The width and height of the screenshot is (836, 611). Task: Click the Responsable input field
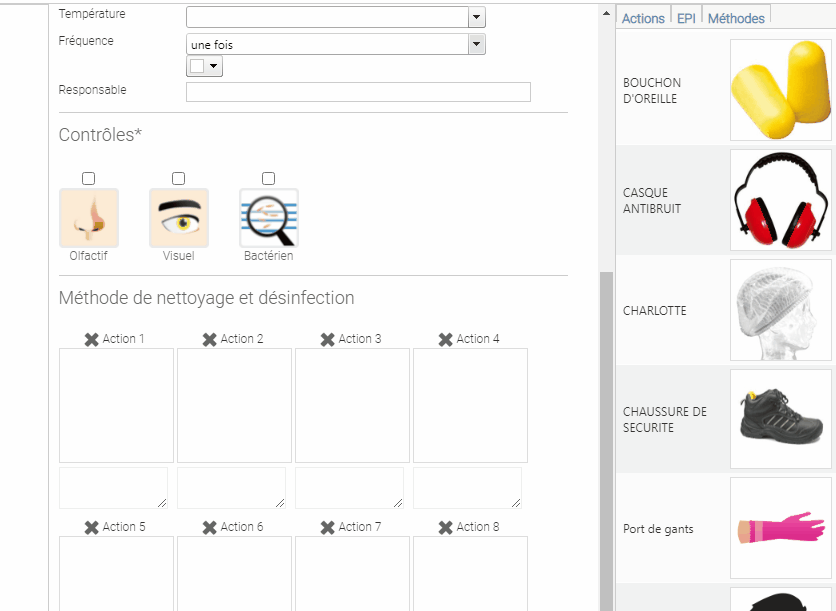pyautogui.click(x=358, y=91)
